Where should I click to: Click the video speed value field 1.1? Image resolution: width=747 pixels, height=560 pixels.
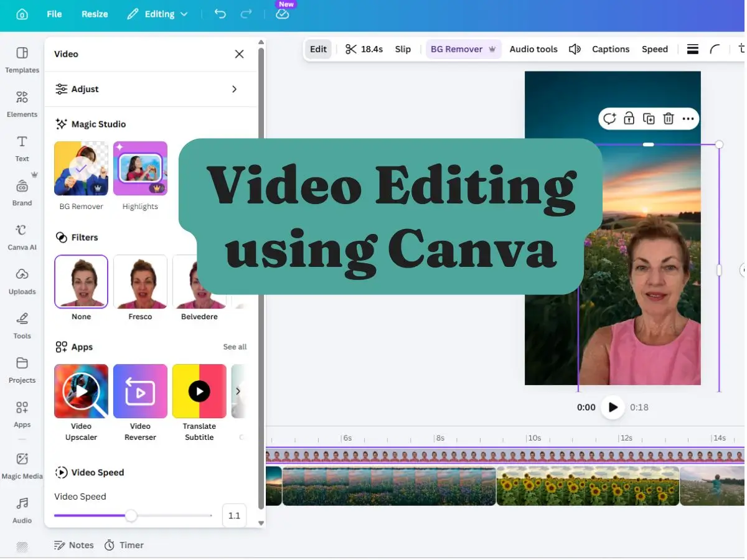point(234,516)
